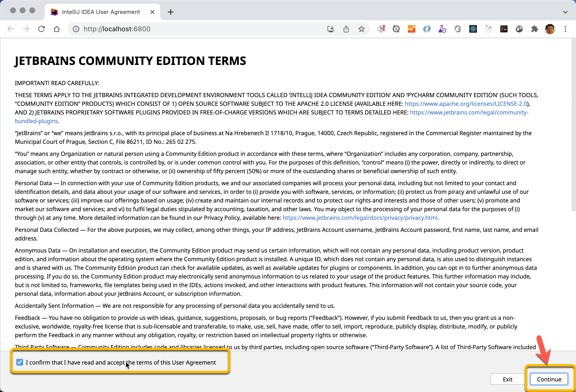This screenshot has width=576, height=392.
Task: Open the gray concentric-circles extension
Action: pyautogui.click(x=488, y=29)
